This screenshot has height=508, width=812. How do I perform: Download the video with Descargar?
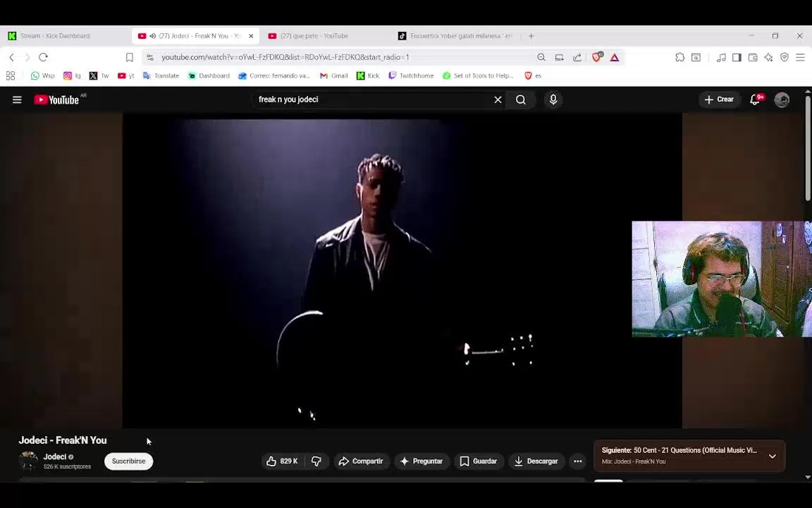536,461
